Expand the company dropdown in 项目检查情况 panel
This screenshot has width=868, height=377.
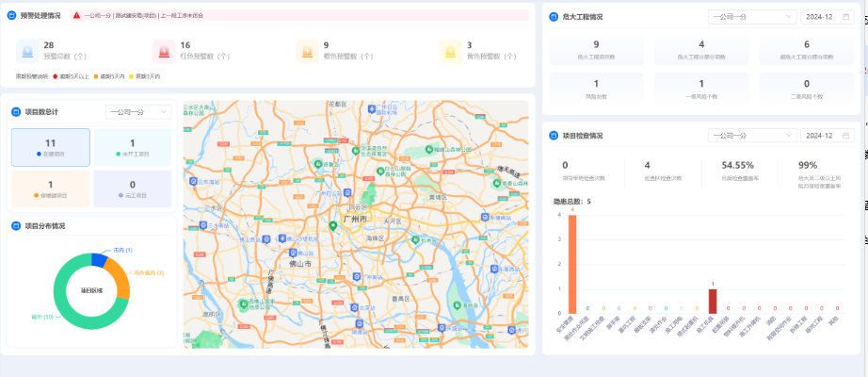pyautogui.click(x=750, y=136)
